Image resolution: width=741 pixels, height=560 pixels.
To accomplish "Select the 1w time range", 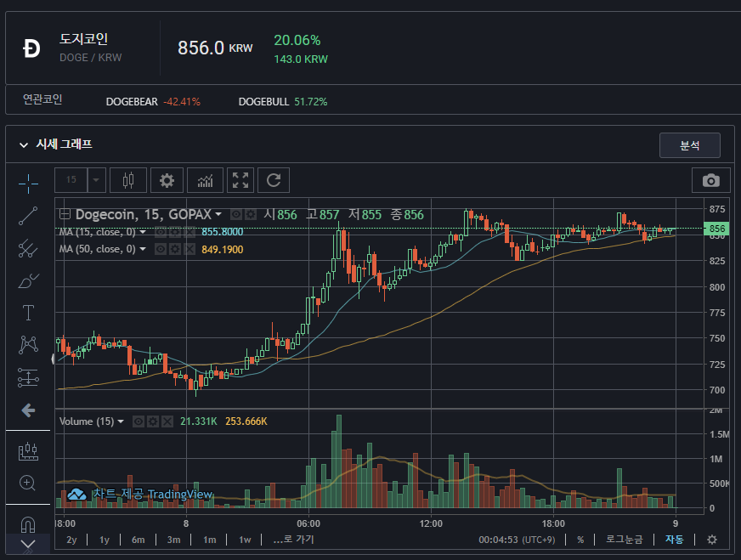I will click(x=245, y=540).
